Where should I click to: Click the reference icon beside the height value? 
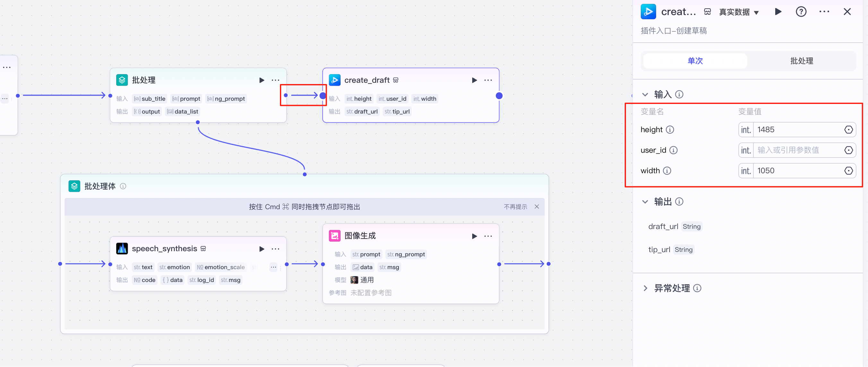848,129
